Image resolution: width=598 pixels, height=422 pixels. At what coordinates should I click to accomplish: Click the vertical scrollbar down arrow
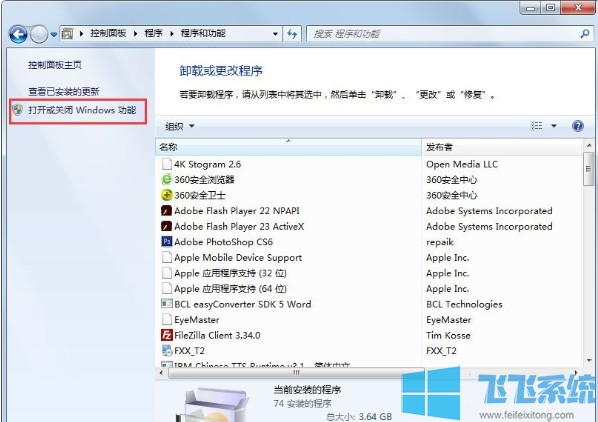click(589, 360)
